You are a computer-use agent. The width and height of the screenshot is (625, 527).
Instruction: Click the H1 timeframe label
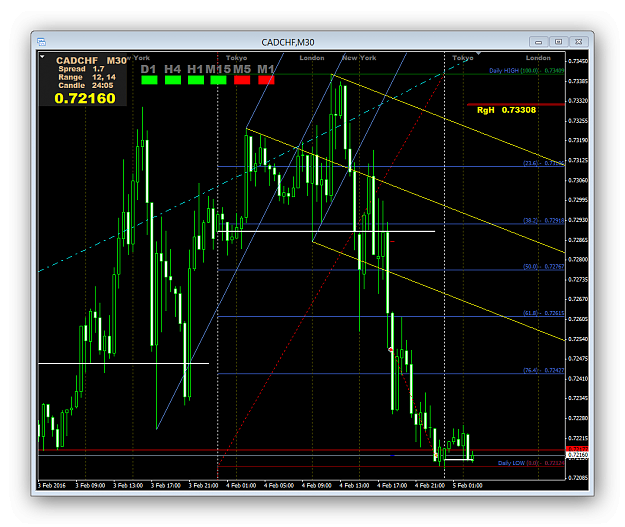195,69
